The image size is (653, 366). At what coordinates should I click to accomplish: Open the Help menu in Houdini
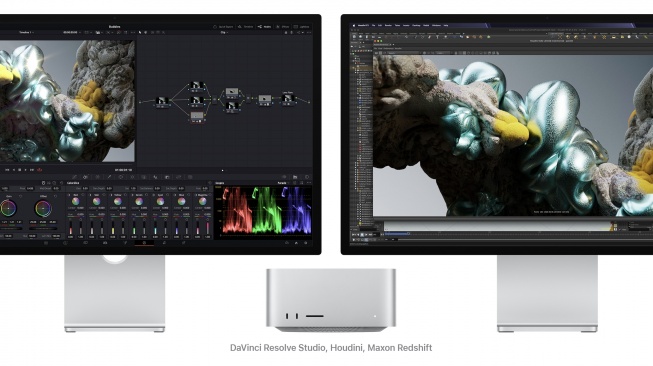tap(446, 25)
